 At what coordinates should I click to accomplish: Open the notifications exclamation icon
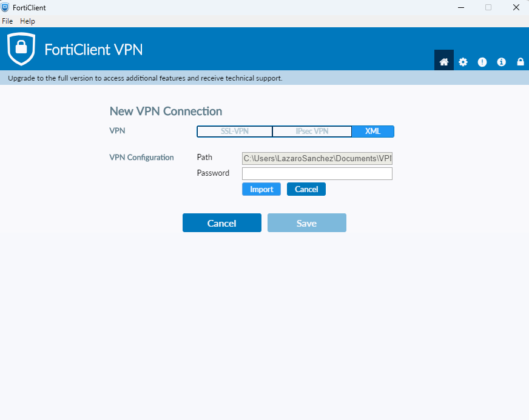click(482, 62)
